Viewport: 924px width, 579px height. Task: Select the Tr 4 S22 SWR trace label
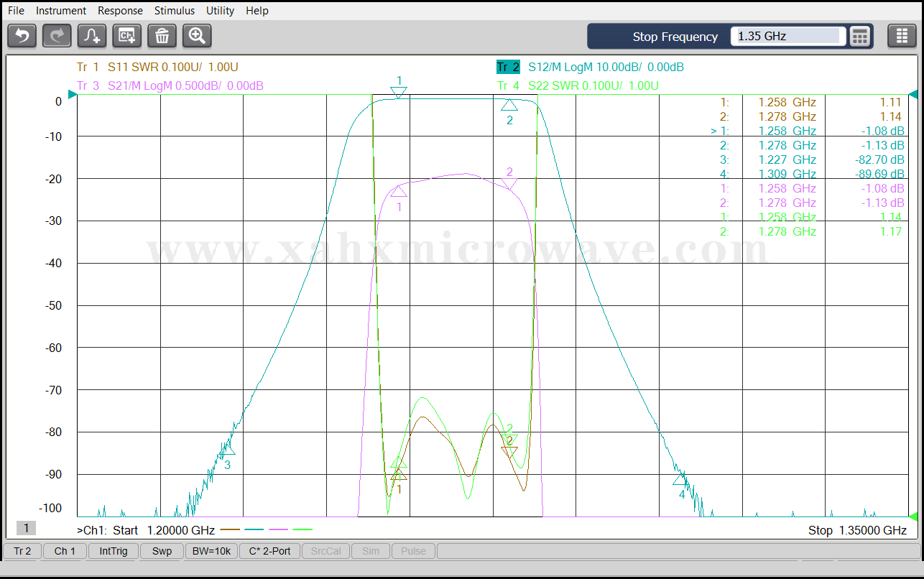pos(578,86)
